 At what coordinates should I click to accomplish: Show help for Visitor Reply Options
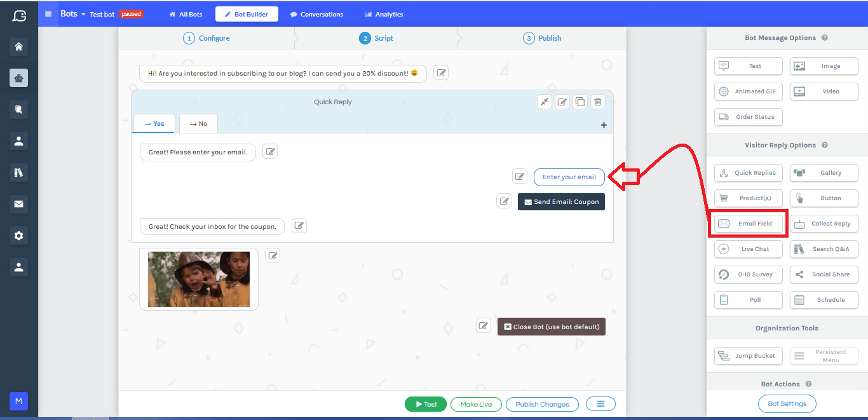coord(825,145)
